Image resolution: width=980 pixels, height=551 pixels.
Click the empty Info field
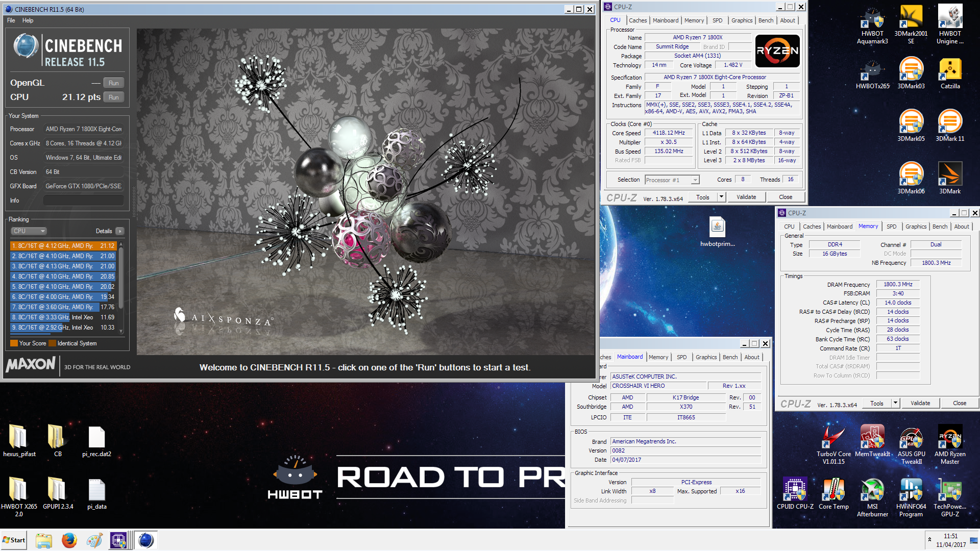[84, 201]
